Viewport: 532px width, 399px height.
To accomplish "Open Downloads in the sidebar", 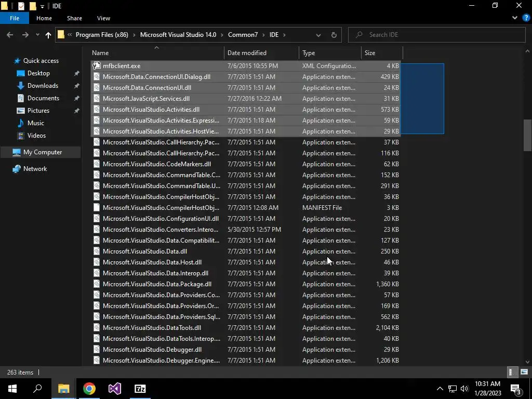I will [x=43, y=86].
